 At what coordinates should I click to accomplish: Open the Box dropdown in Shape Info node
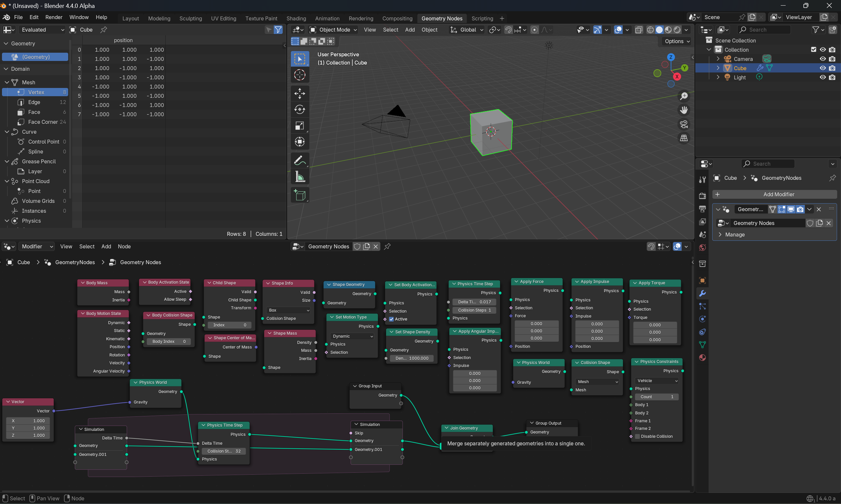289,310
